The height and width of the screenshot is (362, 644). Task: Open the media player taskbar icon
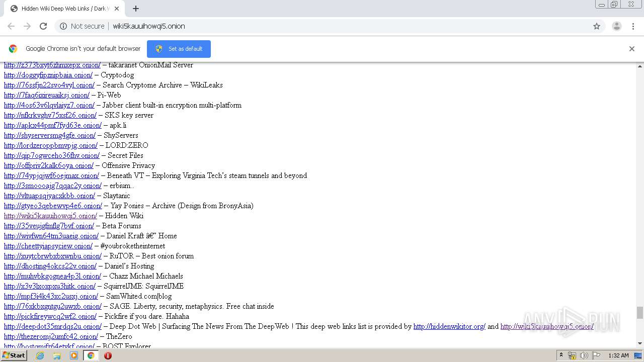pos(74,355)
